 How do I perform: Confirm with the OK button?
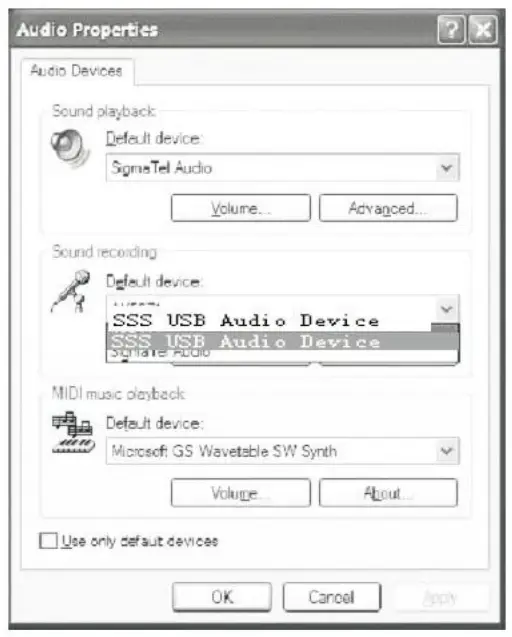click(x=222, y=597)
